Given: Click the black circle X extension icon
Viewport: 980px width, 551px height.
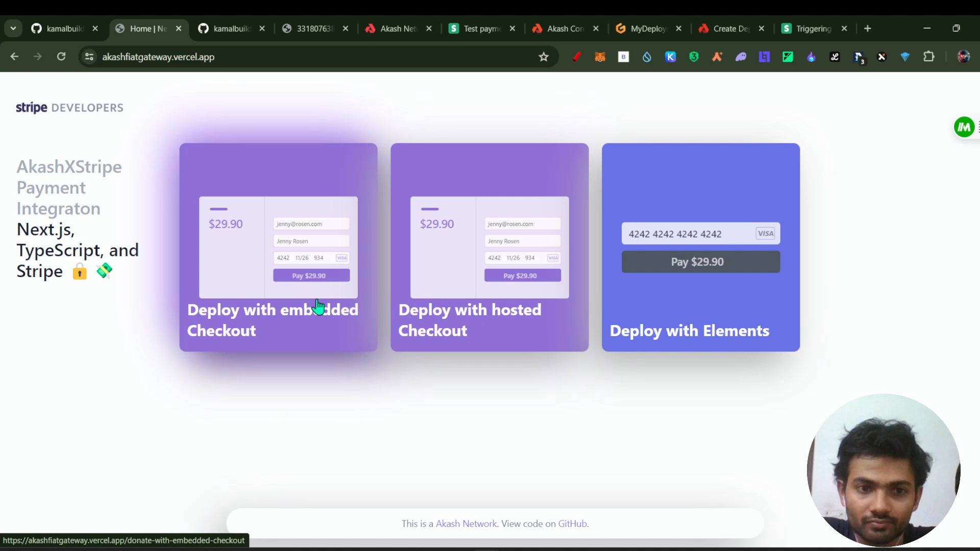Looking at the screenshot, I should point(881,57).
